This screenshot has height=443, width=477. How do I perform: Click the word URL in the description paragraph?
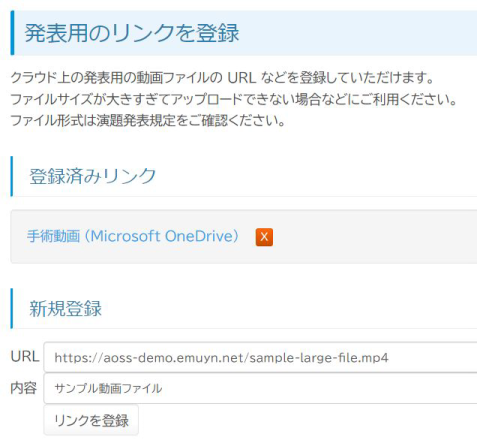coord(241,78)
